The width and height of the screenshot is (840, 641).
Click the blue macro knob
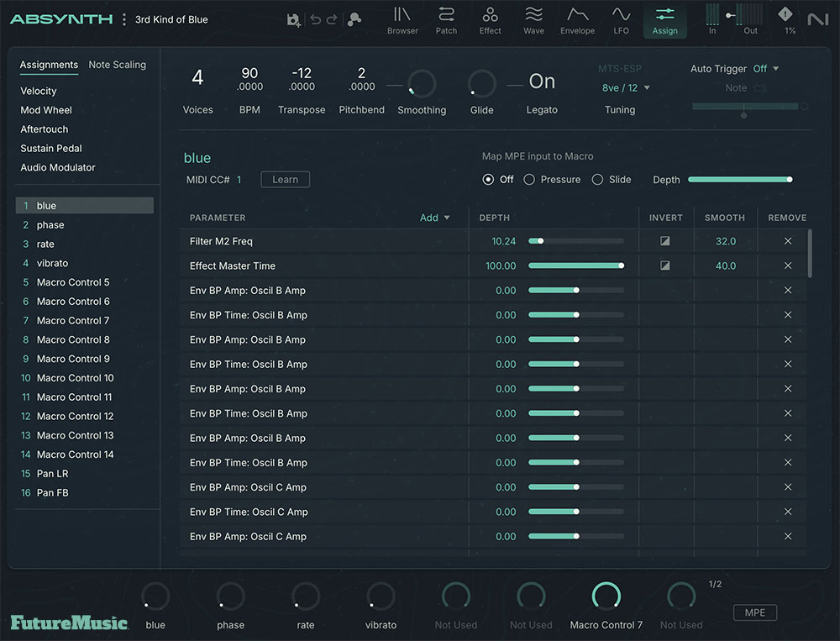pyautogui.click(x=155, y=596)
